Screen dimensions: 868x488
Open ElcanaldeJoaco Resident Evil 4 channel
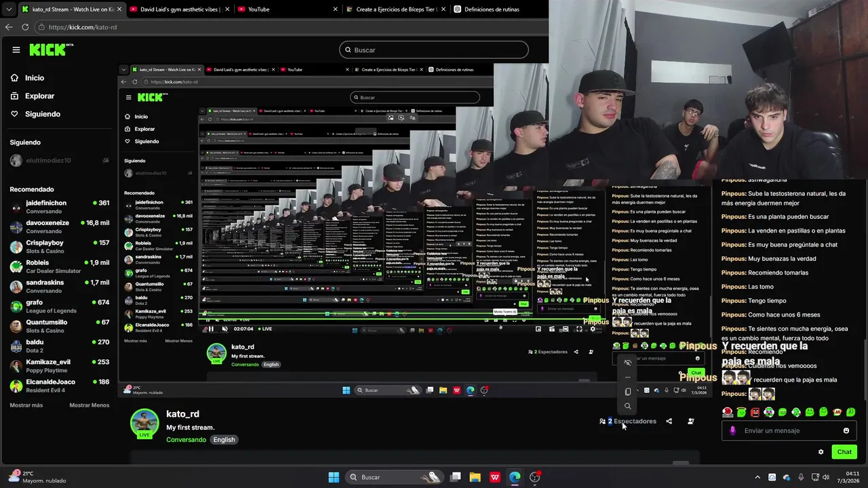click(x=60, y=386)
